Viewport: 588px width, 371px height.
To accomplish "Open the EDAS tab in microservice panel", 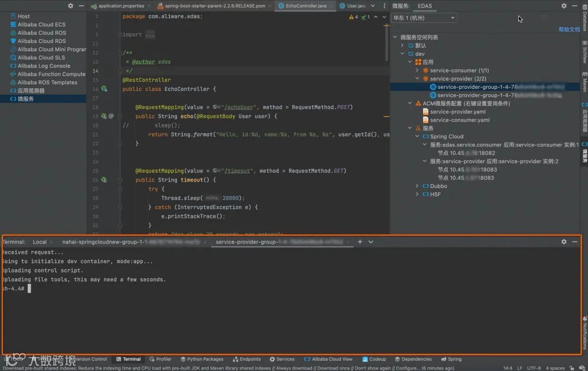I will tap(425, 5).
